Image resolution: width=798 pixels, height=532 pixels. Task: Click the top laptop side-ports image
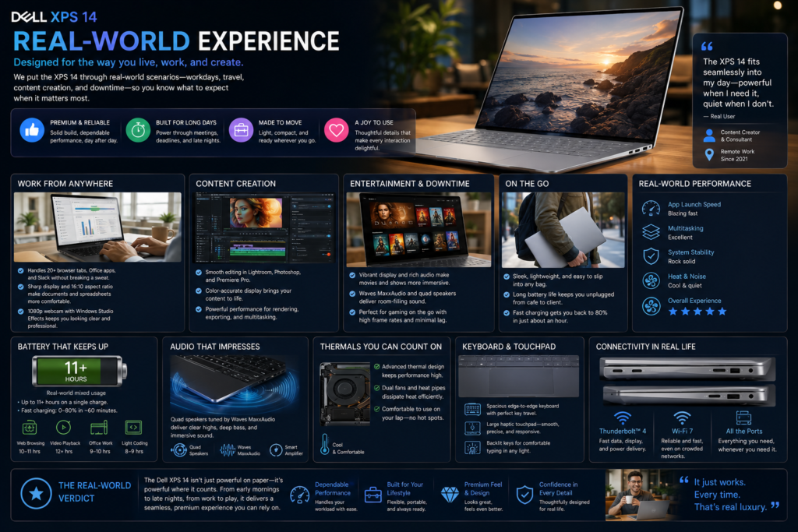click(x=687, y=368)
